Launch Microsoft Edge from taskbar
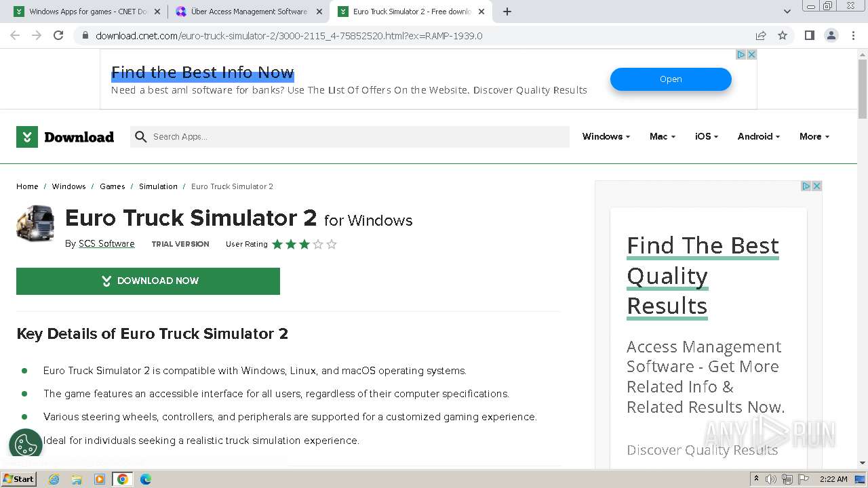This screenshot has width=868, height=488. pyautogui.click(x=145, y=479)
